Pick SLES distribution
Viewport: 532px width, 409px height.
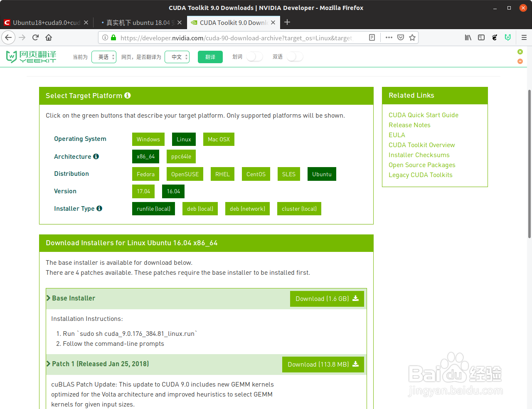[289, 174]
